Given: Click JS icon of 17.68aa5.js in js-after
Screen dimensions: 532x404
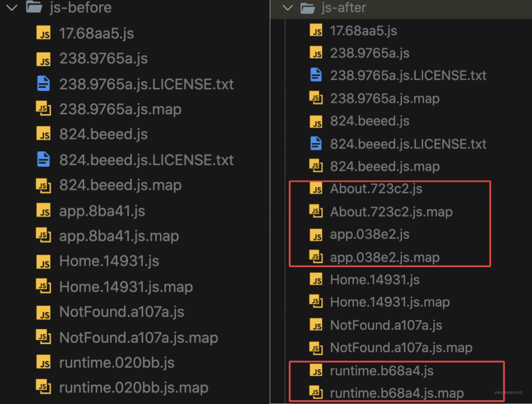Looking at the screenshot, I should point(316,30).
